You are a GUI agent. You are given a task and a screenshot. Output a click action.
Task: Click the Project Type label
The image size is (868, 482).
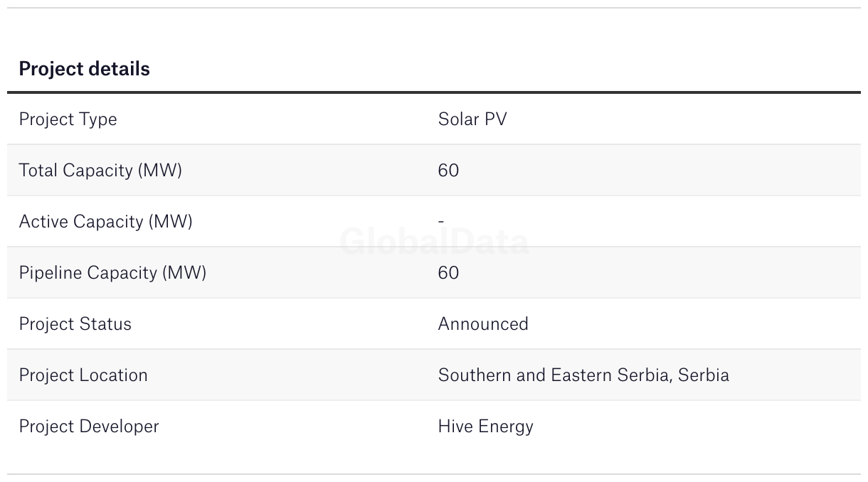coord(68,119)
